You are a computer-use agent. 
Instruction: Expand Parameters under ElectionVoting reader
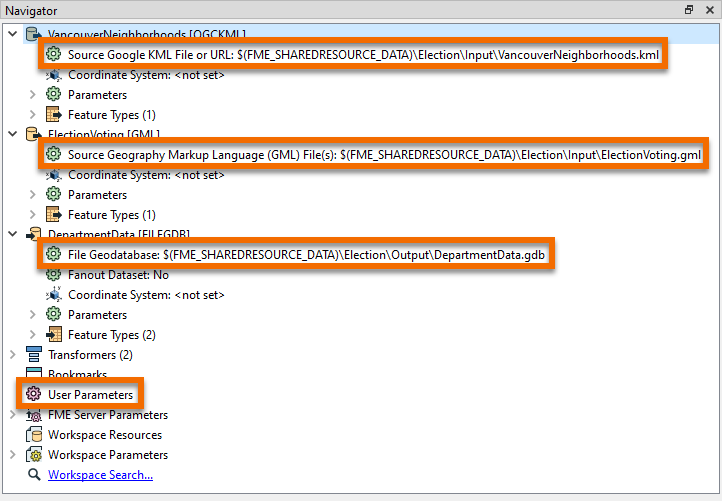32,195
